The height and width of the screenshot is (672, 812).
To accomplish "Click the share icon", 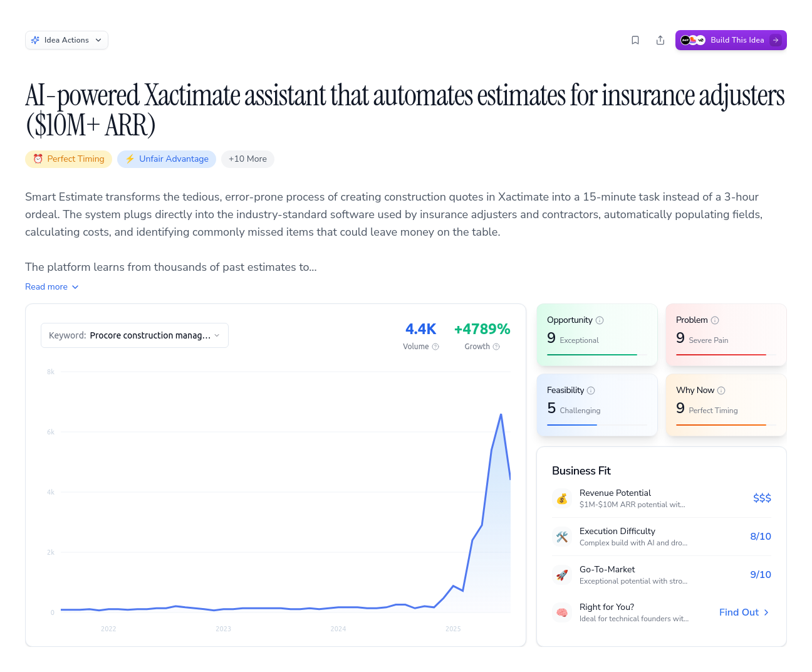I will click(x=660, y=40).
